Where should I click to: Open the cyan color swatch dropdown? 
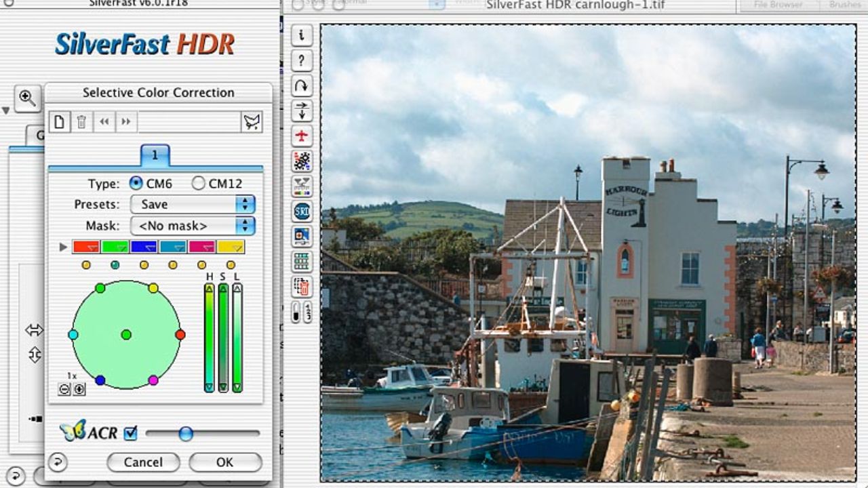(173, 247)
